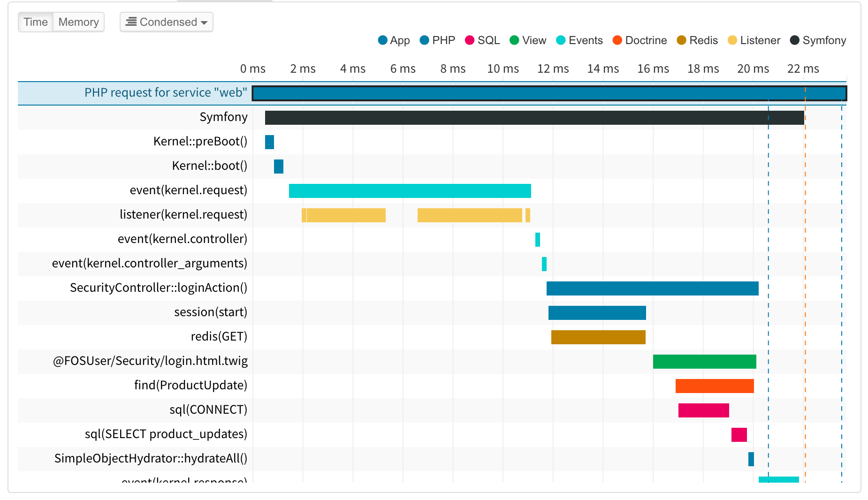Viewport: 868px width, 500px height.
Task: Select the session(start) span bar
Action: 597,313
